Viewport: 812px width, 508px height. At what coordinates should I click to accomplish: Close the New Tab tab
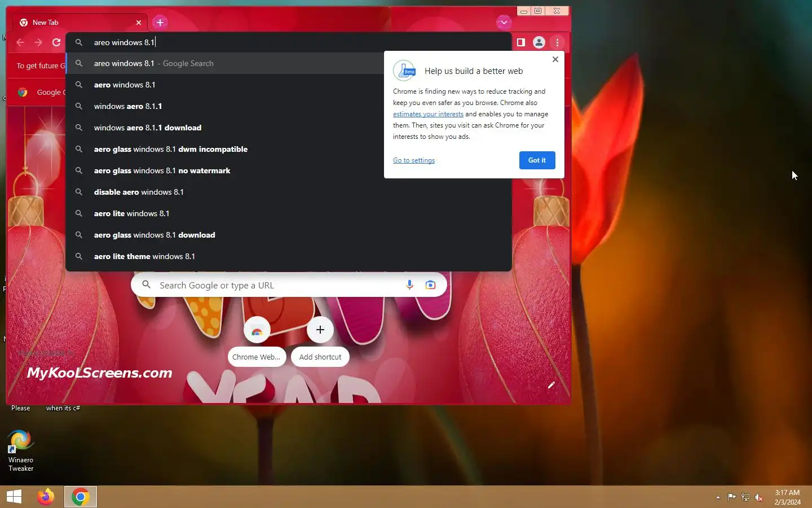point(139,23)
